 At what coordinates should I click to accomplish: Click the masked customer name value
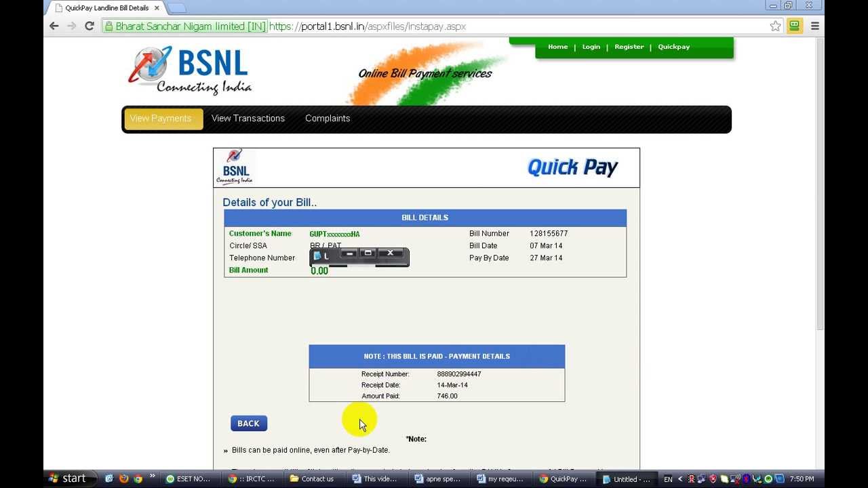click(335, 235)
